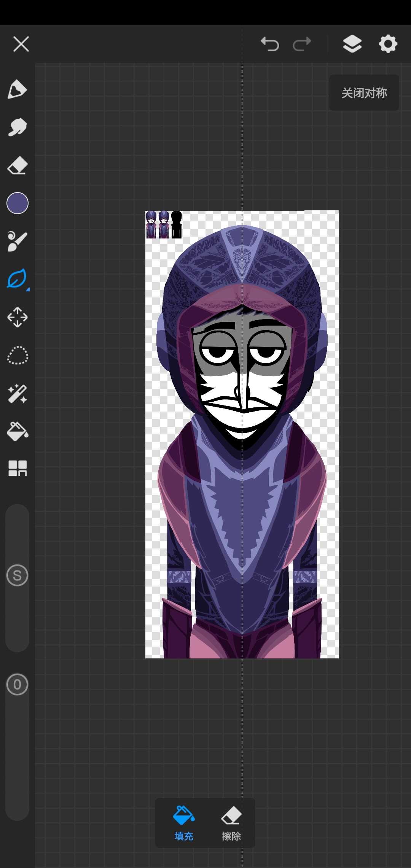Switch to 填充 fill mode
This screenshot has height=868, width=411.
[184, 823]
